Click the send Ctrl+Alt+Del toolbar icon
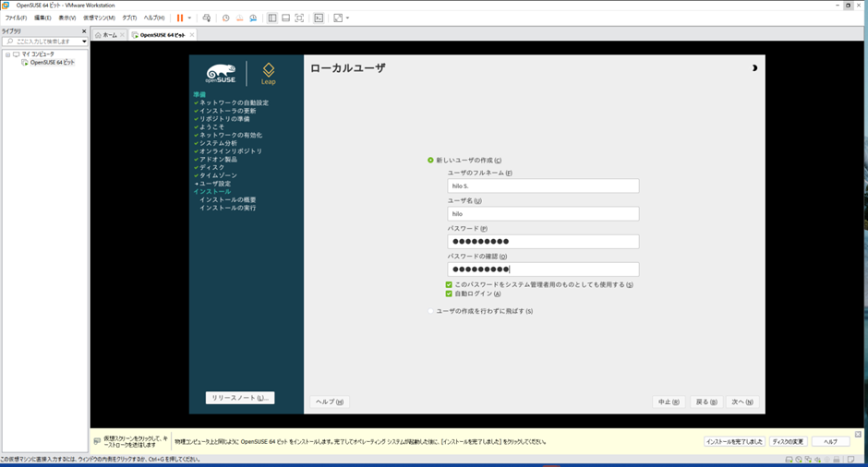Screen dimensions: 868x467 coord(207,18)
